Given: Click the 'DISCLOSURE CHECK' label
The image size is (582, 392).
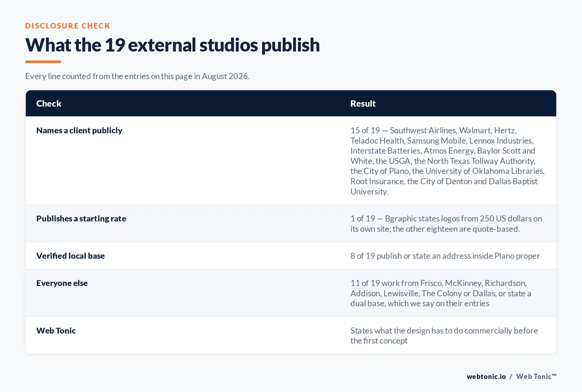Looking at the screenshot, I should (x=68, y=26).
